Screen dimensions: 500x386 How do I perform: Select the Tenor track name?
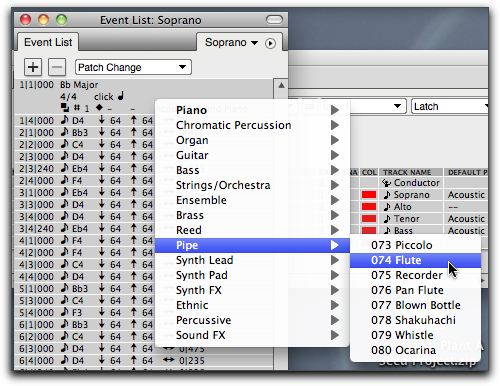407,219
